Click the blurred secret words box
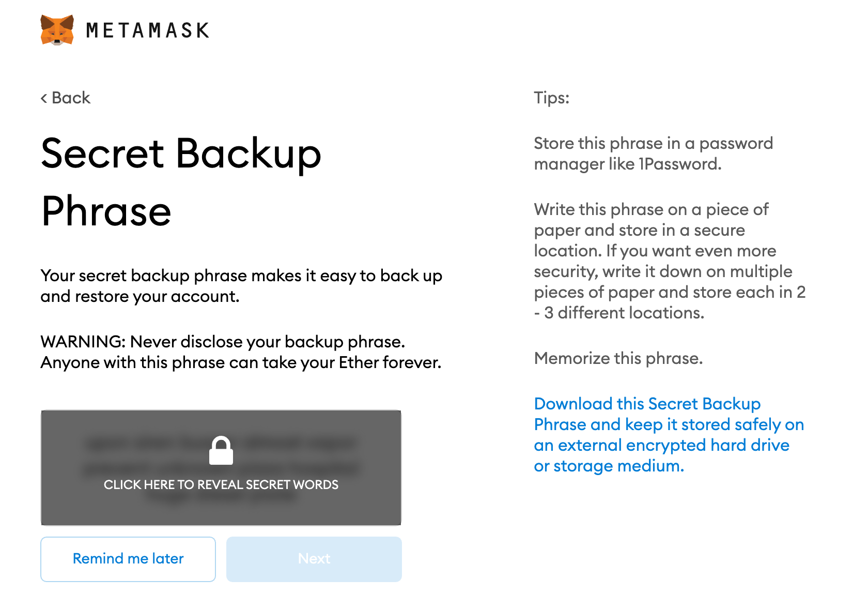868x610 pixels. pos(221,468)
